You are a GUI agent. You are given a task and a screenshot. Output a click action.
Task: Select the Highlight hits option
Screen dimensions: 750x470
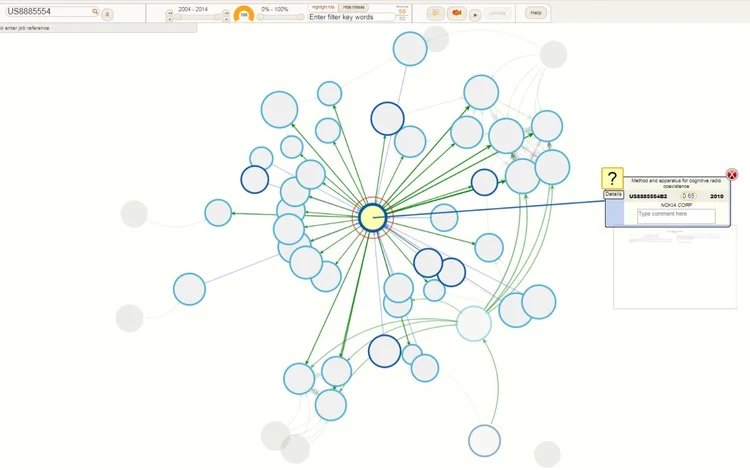pos(323,7)
